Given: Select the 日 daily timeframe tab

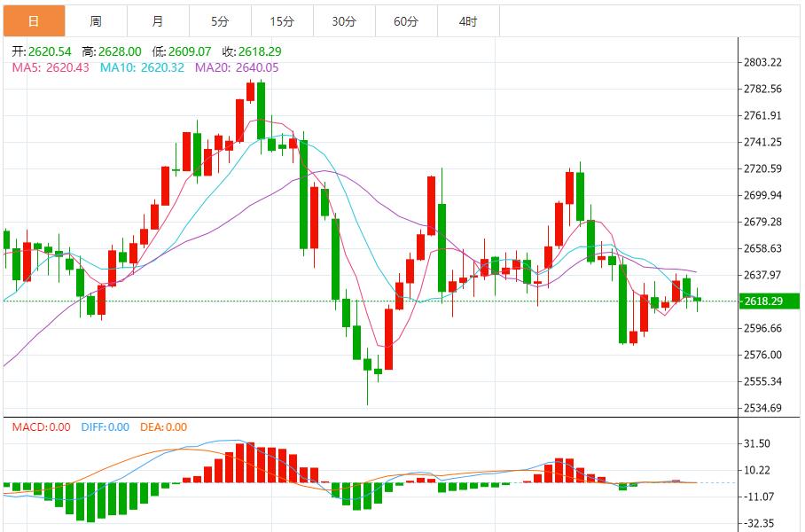Looking at the screenshot, I should click(34, 21).
